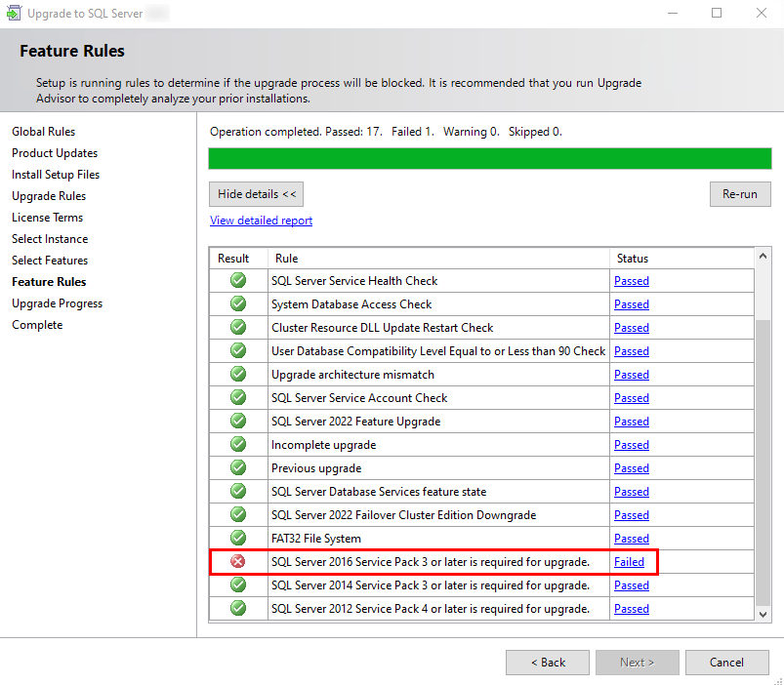784x685 pixels.
Task: Click the SQL Server setup title bar icon
Action: (x=14, y=13)
